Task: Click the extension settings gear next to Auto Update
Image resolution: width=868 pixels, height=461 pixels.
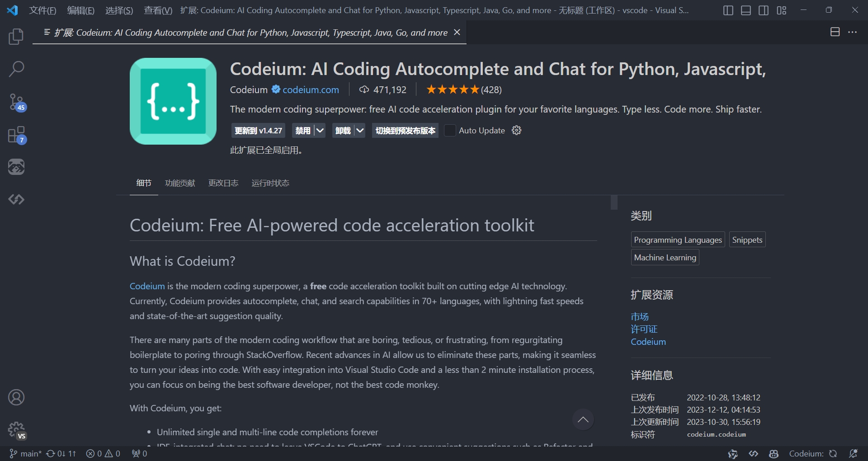Action: tap(516, 131)
